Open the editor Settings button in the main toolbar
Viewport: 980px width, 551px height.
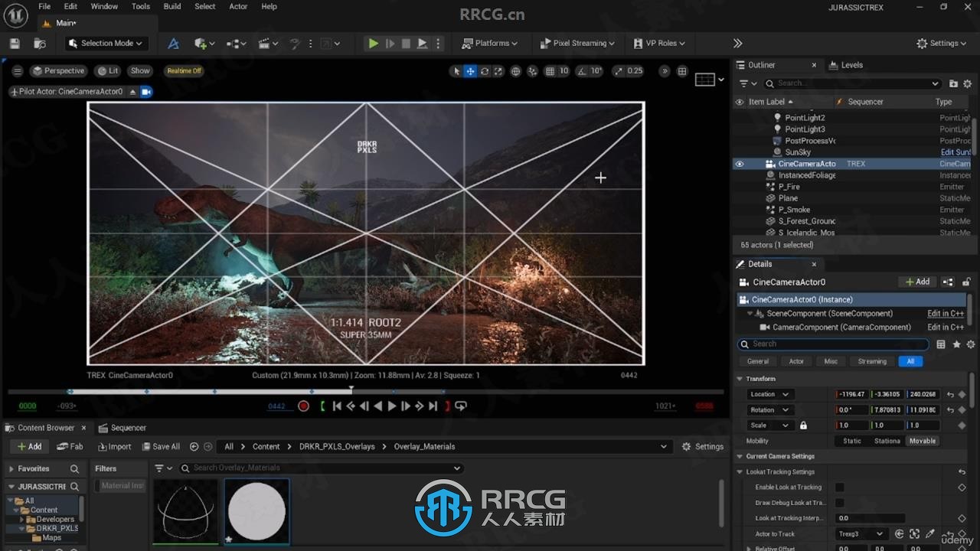click(x=941, y=44)
